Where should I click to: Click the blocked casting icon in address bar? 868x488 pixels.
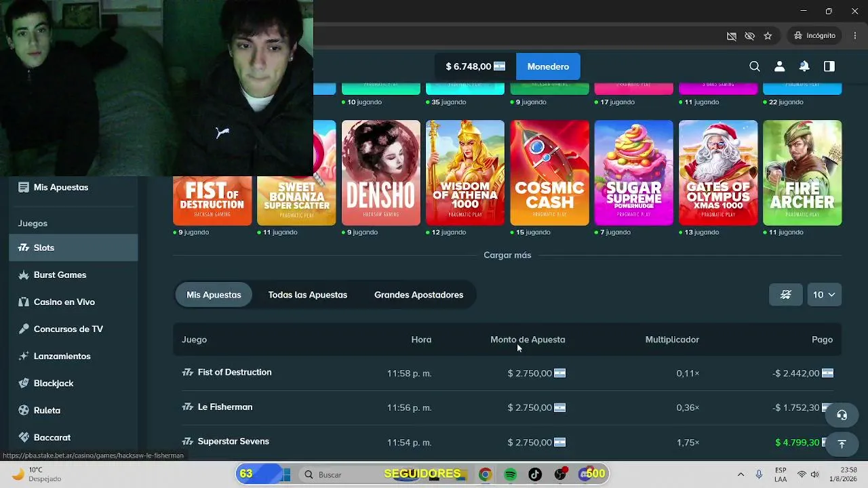(x=732, y=36)
